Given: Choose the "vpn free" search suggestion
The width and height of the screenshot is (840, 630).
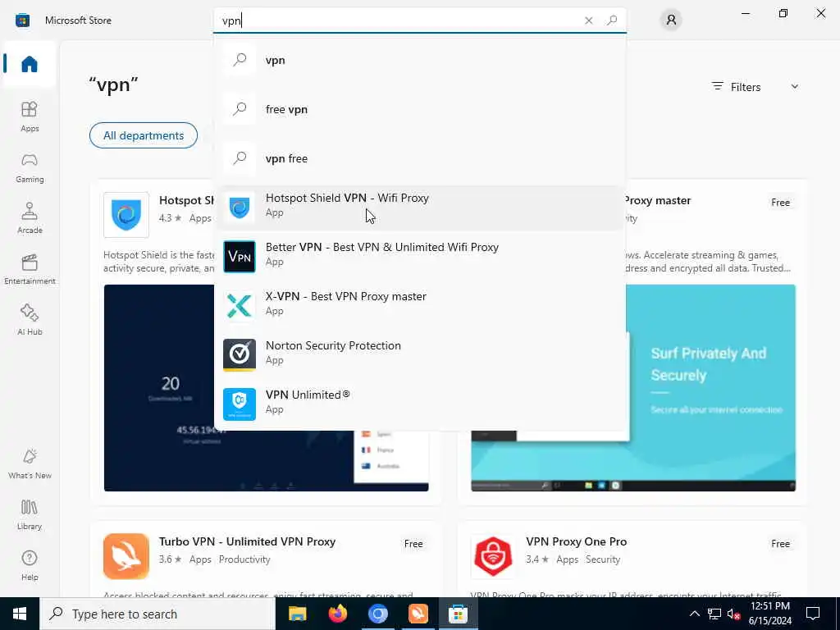Looking at the screenshot, I should click(420, 158).
